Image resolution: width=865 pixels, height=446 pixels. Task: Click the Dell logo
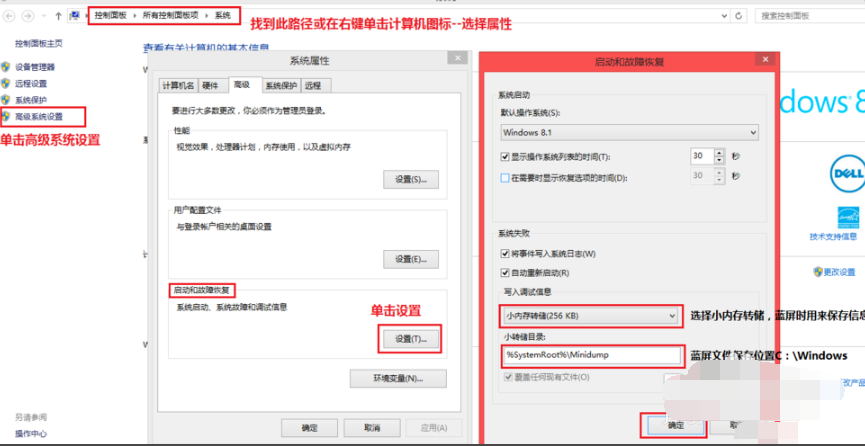click(847, 174)
